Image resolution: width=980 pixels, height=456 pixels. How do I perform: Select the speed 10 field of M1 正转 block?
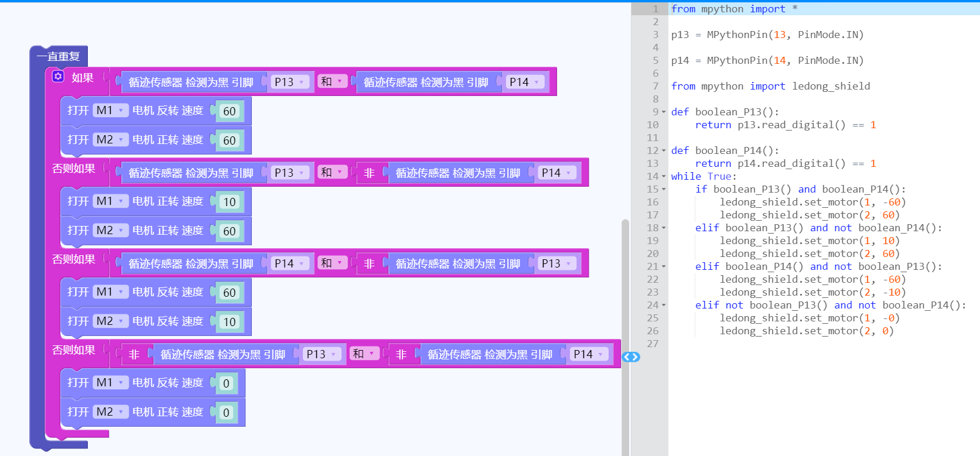229,202
